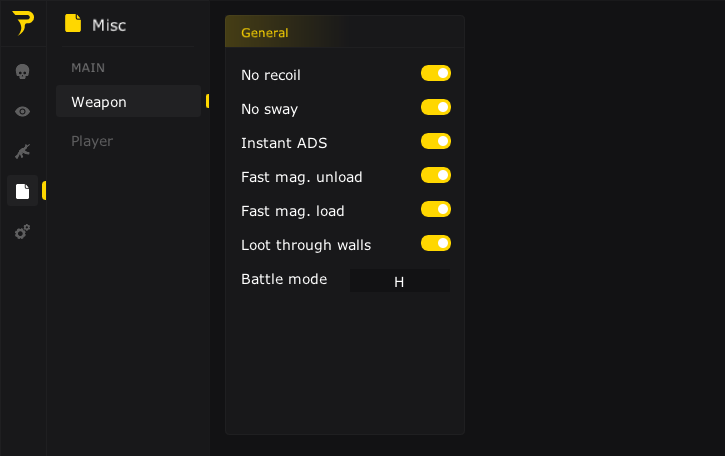
Task: Click the yellow file icon beside Misc
Action: [x=72, y=23]
